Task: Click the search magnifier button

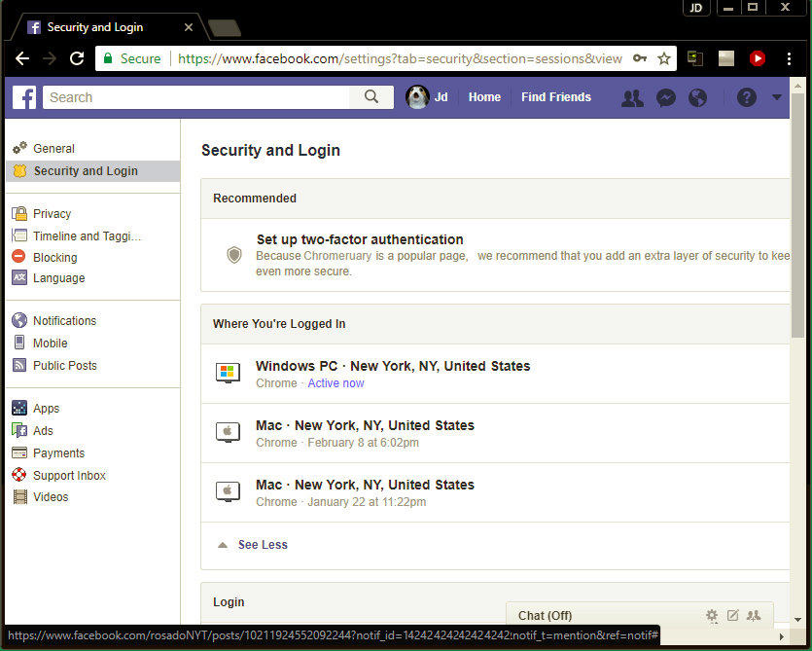Action: [x=371, y=97]
